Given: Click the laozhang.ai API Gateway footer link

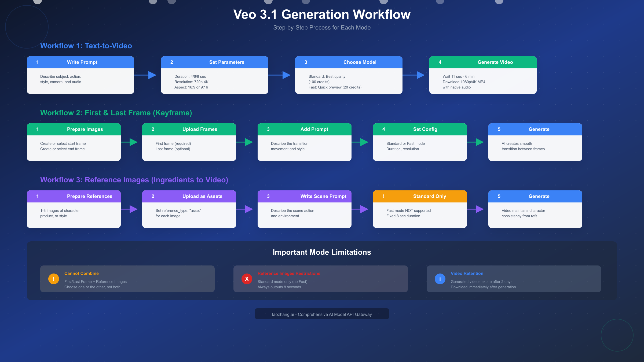Looking at the screenshot, I should 322,314.
